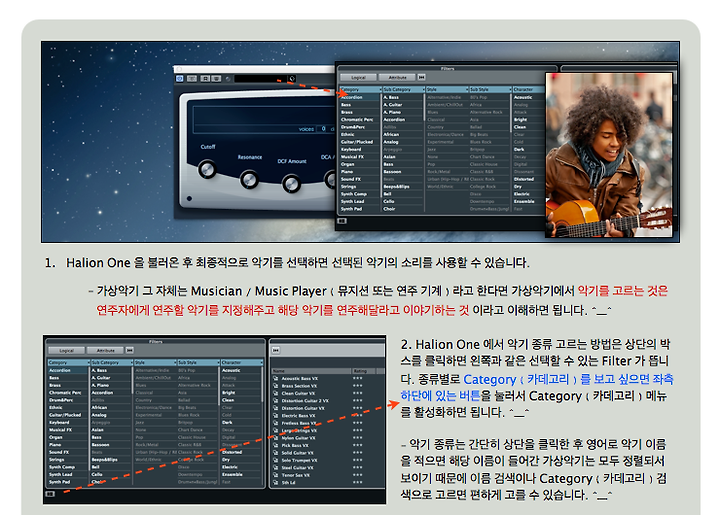Click the preset icon beside Brass Section VX

pyautogui.click(x=276, y=386)
